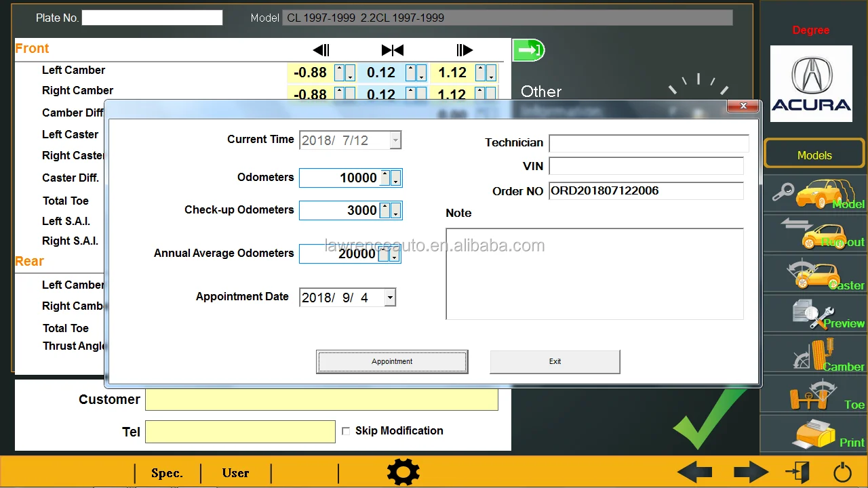Click the power shutdown icon
The height and width of the screenshot is (488, 868).
842,472
